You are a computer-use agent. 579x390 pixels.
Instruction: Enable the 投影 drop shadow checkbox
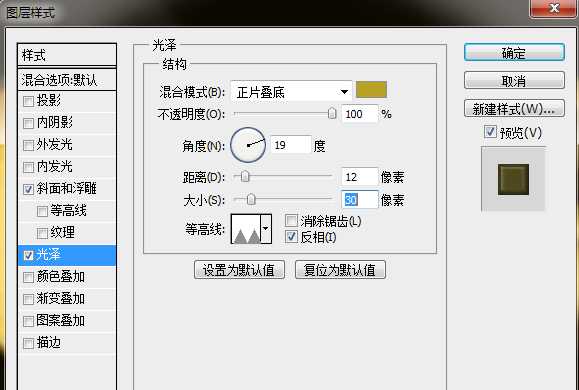click(x=28, y=101)
